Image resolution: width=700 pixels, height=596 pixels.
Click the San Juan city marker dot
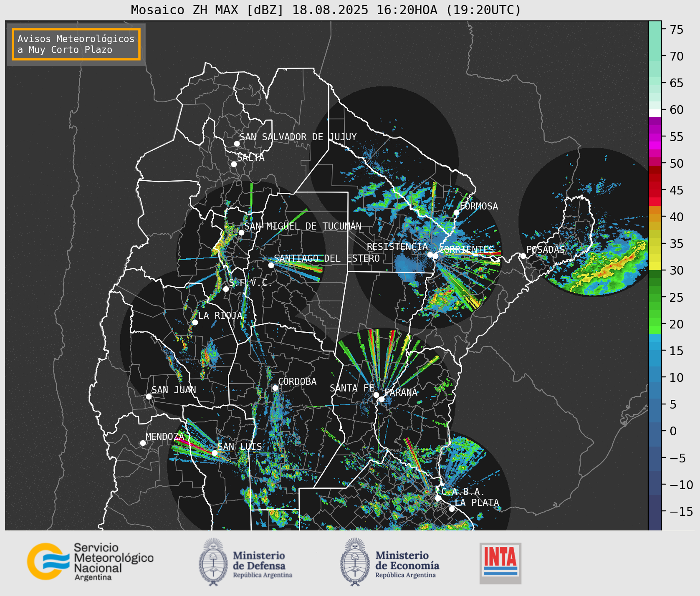pyautogui.click(x=149, y=396)
